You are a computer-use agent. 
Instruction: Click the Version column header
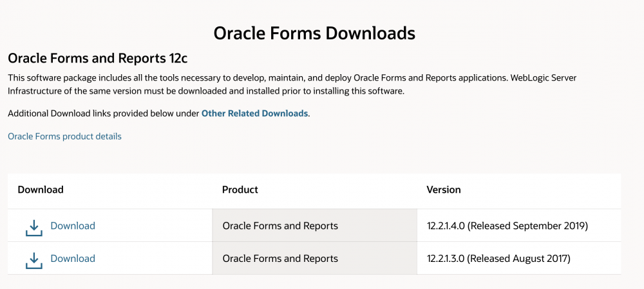pyautogui.click(x=444, y=190)
